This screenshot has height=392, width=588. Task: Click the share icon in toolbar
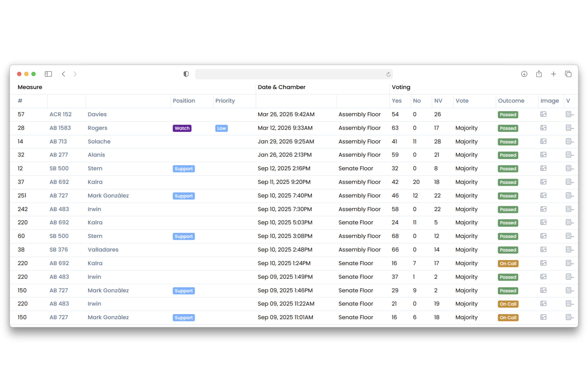539,74
